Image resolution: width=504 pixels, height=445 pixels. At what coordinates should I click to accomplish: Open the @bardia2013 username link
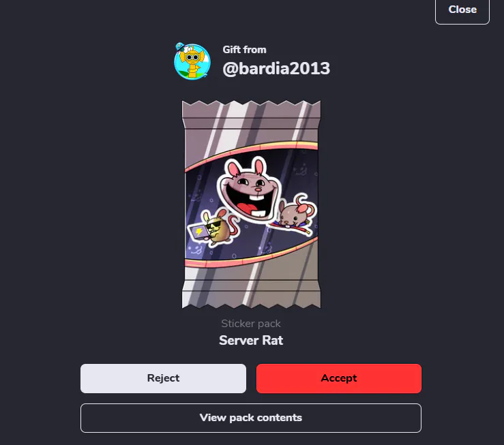[x=276, y=68]
